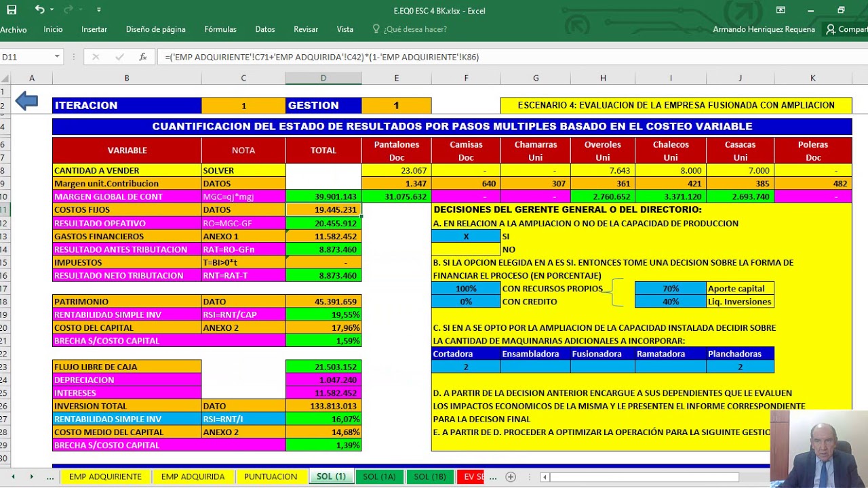Screen dimensions: 868x488
Task: Select the empty NO option cell
Action: (466, 249)
